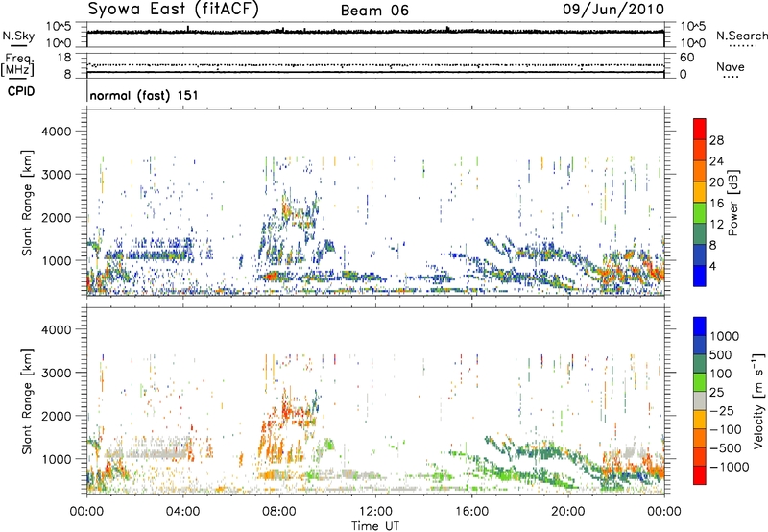Click the '16:00' time axis label
Viewport: 768px width, 532px height.
point(471,512)
